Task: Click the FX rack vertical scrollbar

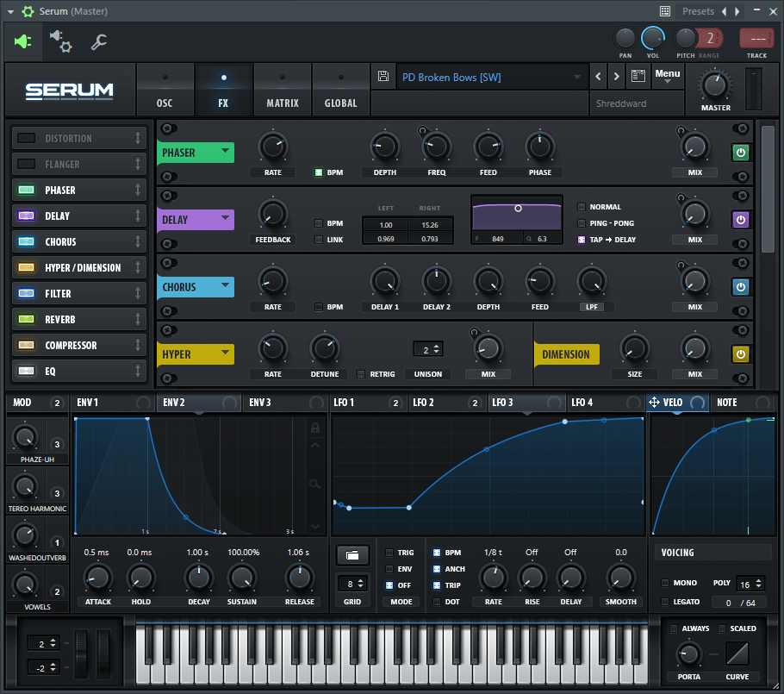Action: click(x=768, y=189)
